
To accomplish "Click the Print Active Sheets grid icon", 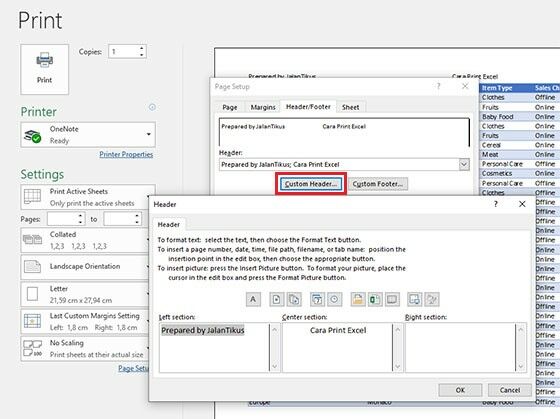I will click(32, 196).
